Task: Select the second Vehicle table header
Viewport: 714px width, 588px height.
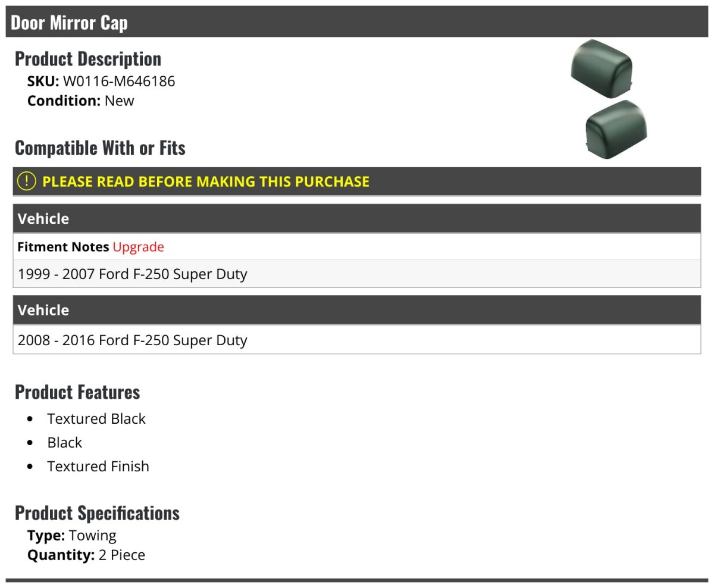Action: [x=357, y=310]
